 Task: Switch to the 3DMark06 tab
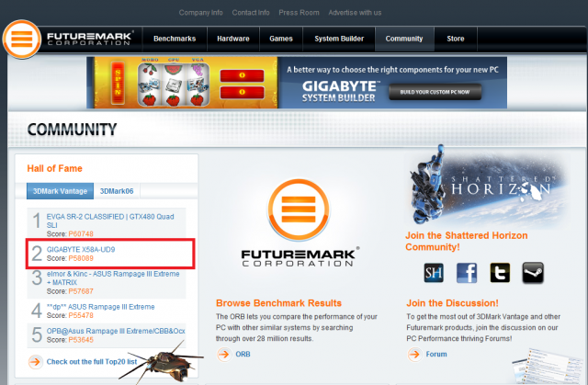tap(117, 191)
